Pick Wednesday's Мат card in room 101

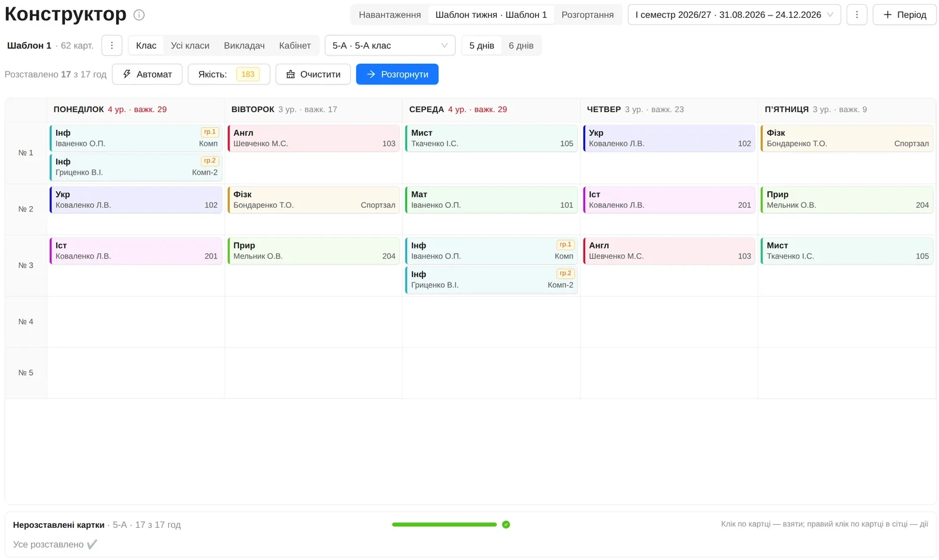491,200
